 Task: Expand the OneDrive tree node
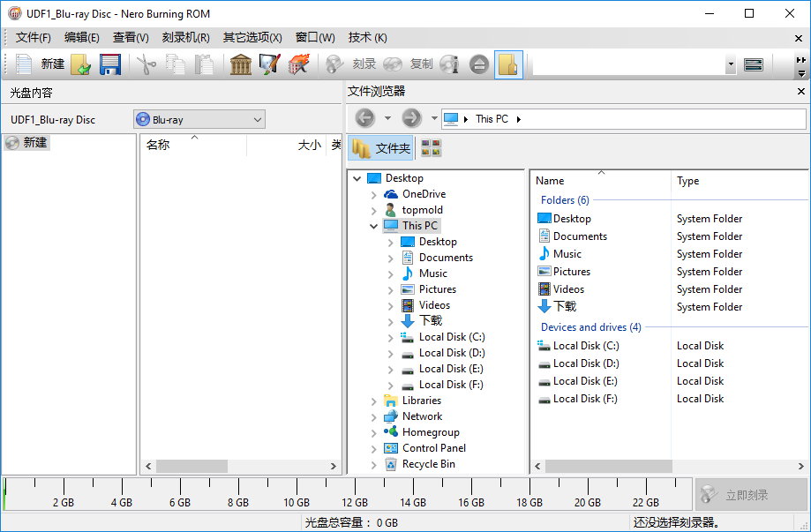click(373, 194)
